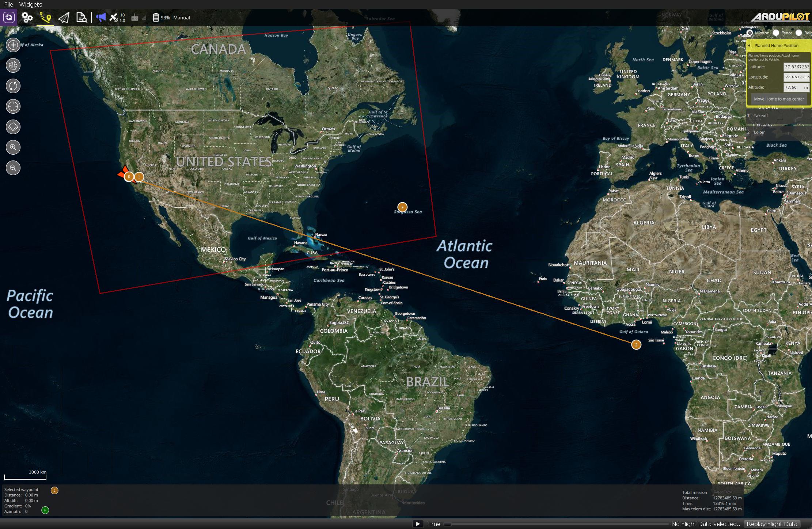Select the survey pattern tool button
Image resolution: width=812 pixels, height=529 pixels.
(13, 65)
